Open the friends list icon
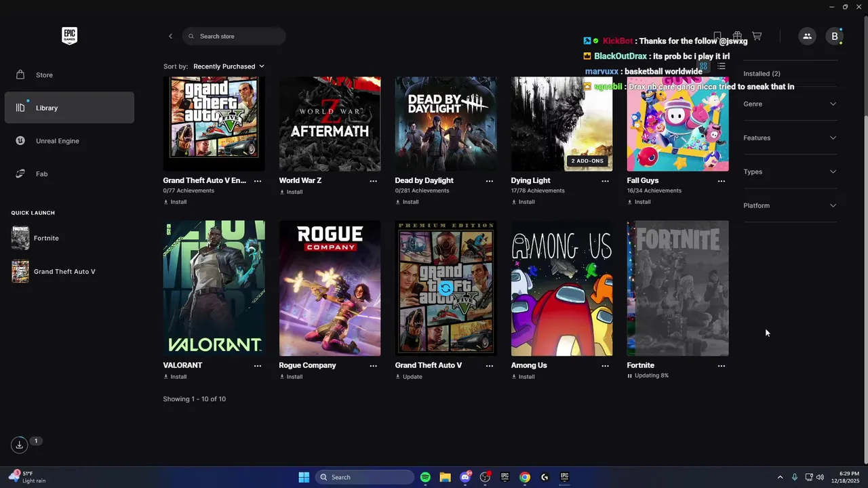868x488 pixels. 807,36
